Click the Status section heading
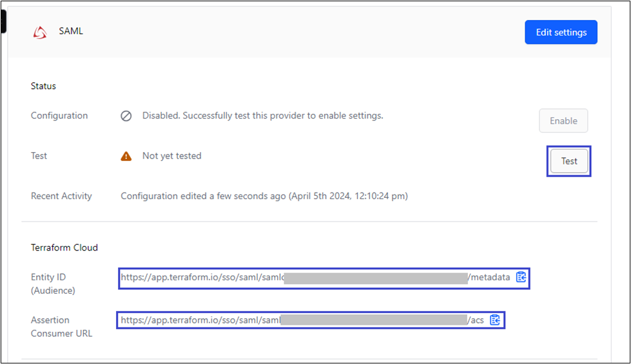This screenshot has height=364, width=631. pyautogui.click(x=43, y=86)
